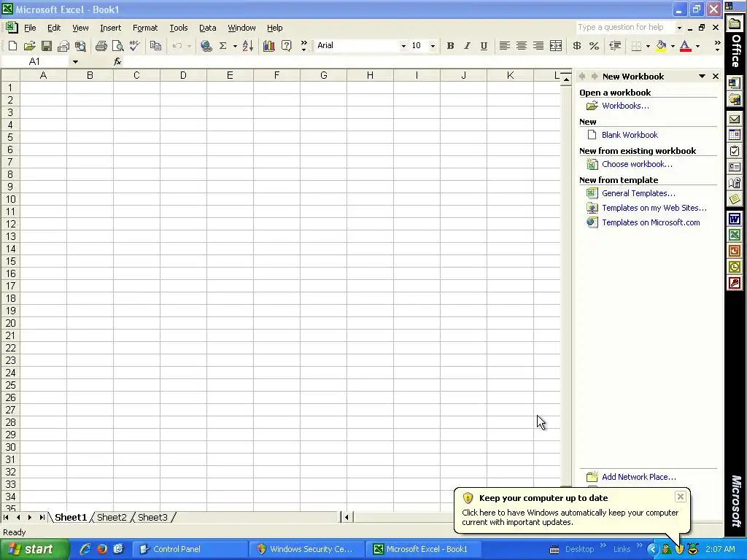Open the File menu
This screenshot has width=747, height=560.
click(x=30, y=28)
